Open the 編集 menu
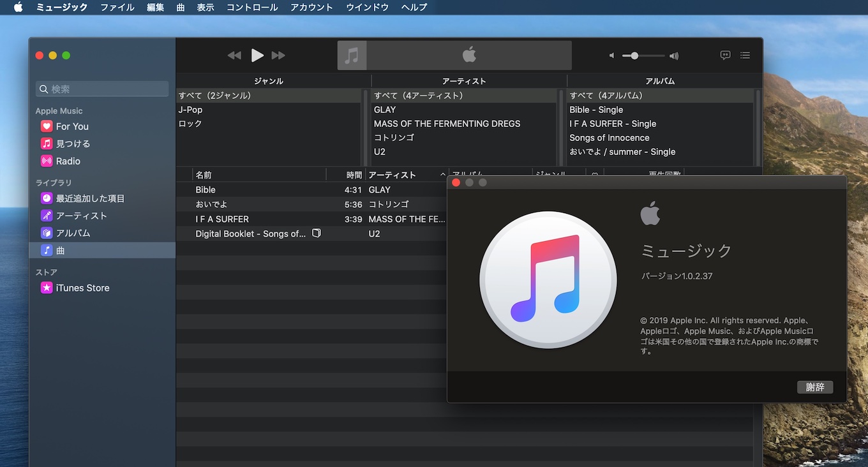 [155, 7]
